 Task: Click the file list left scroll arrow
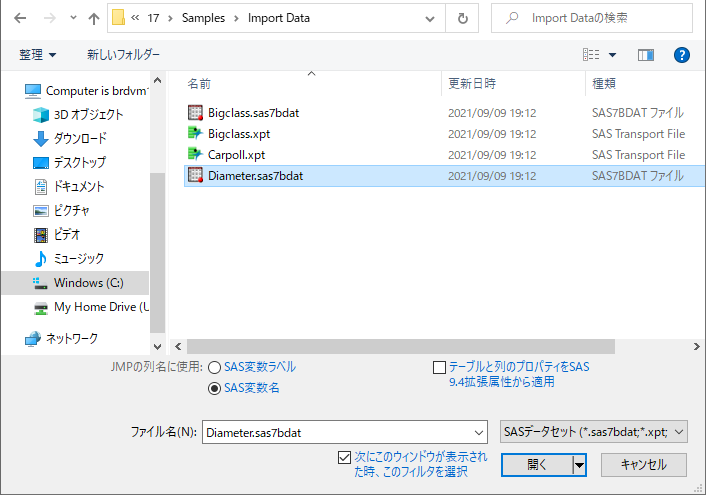178,346
